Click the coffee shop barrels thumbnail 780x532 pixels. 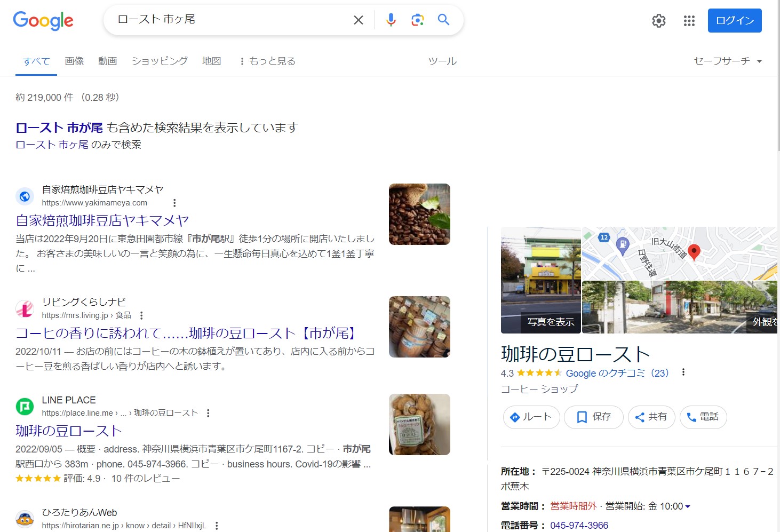(x=419, y=327)
